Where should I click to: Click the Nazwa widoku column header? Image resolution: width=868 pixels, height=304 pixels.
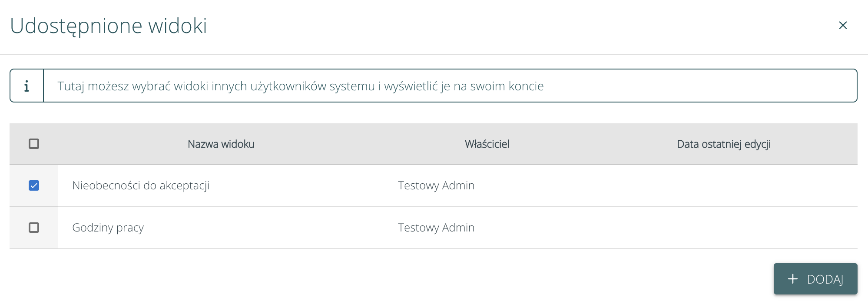tap(221, 144)
